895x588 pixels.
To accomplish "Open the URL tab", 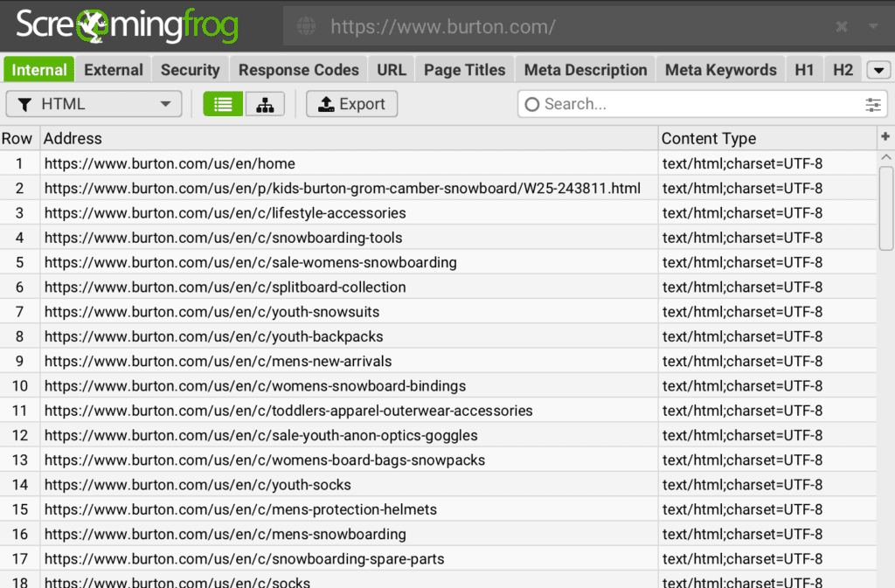I will point(391,70).
